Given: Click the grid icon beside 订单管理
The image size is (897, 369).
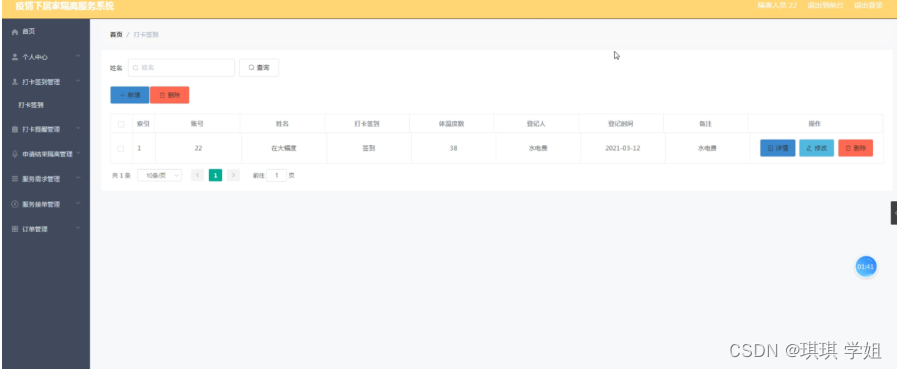Looking at the screenshot, I should coord(15,229).
